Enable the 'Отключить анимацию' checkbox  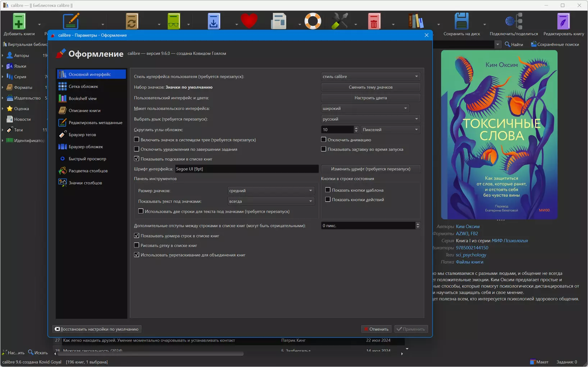point(324,140)
